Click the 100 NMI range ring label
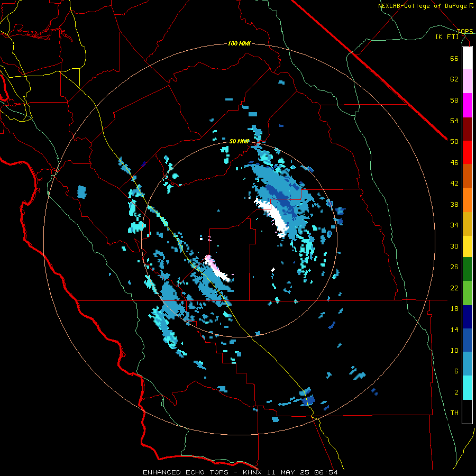 (239, 43)
